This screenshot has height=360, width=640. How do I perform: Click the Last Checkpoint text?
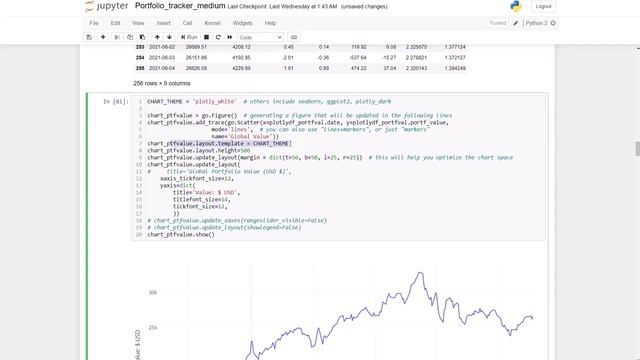click(x=282, y=7)
